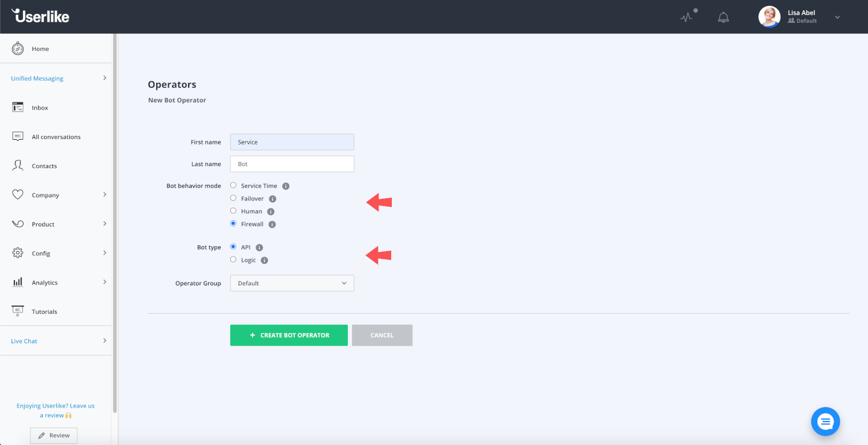Choose the Human bot behavior mode

tap(233, 211)
